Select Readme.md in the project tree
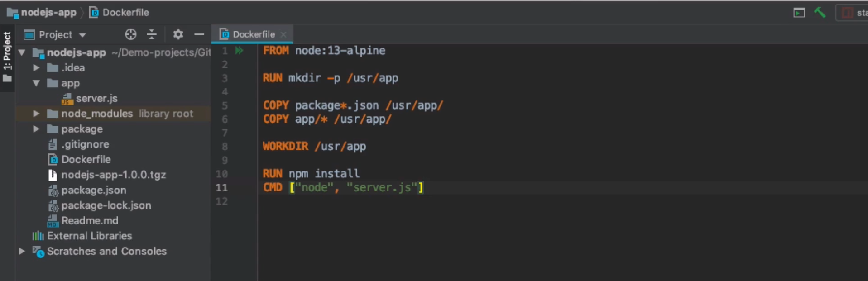The image size is (868, 281). (x=90, y=221)
